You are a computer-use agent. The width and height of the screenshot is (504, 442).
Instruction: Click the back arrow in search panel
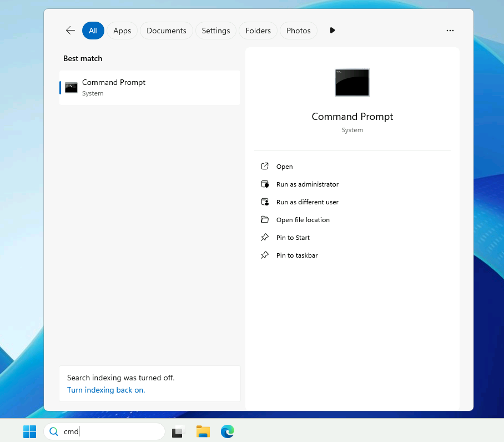tap(70, 31)
